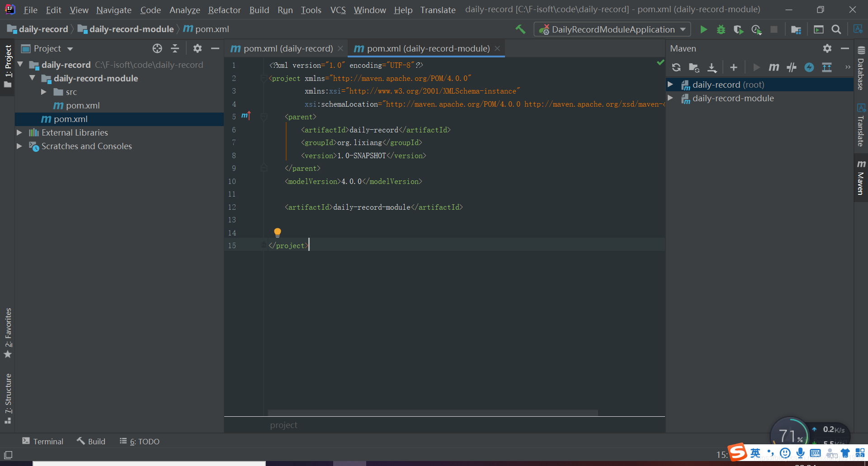Viewport: 868px width, 466px height.
Task: Open the profiler run icon
Action: [756, 29]
